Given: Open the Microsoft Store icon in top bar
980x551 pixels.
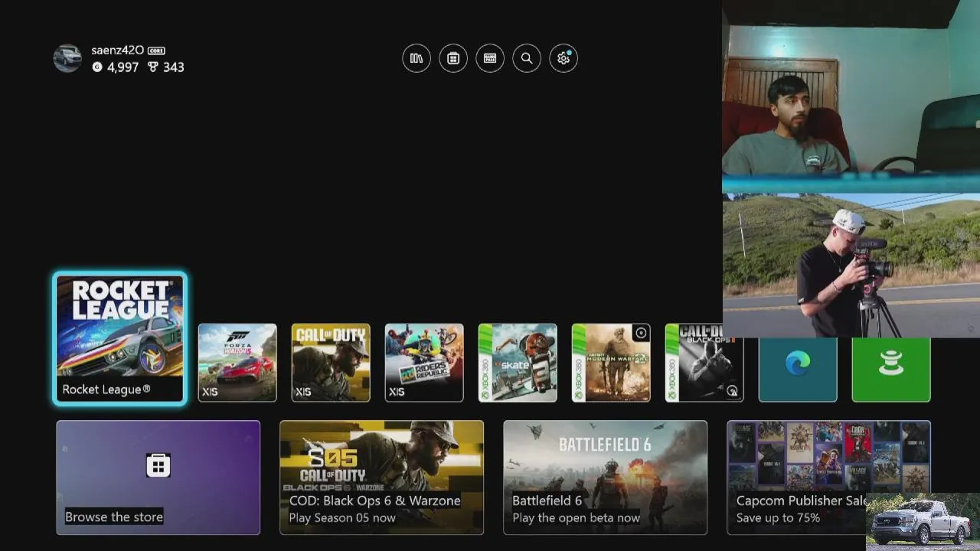Looking at the screenshot, I should click(453, 58).
